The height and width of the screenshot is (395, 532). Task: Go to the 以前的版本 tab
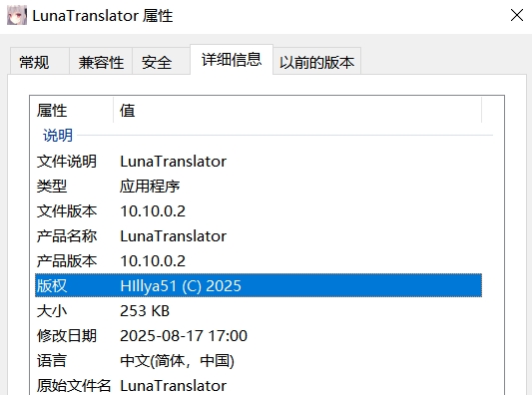click(x=316, y=62)
